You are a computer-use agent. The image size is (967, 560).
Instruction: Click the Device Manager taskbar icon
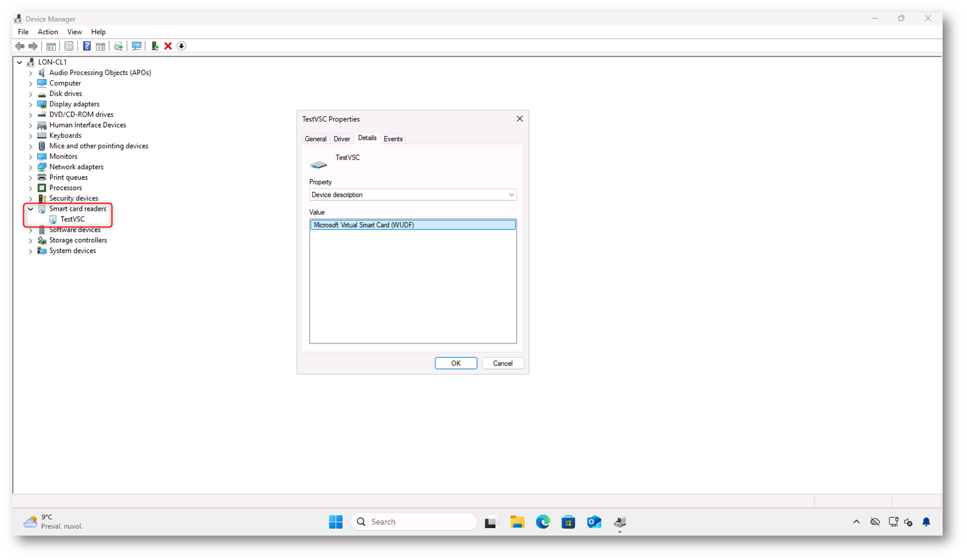(x=619, y=522)
